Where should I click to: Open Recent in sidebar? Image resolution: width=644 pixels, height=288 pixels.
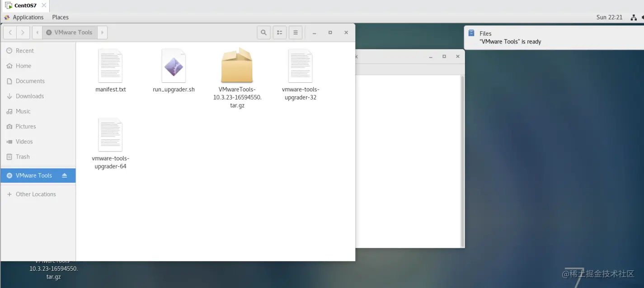click(x=38, y=51)
